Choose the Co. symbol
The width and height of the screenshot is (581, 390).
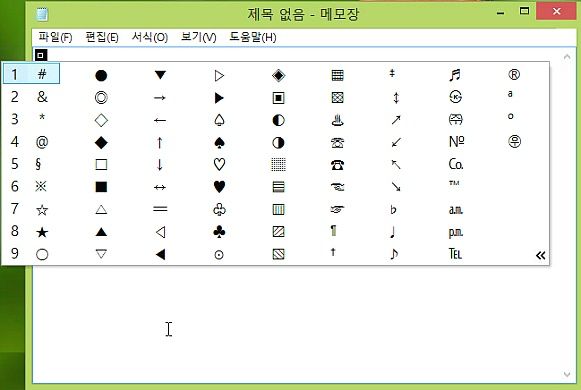point(456,164)
